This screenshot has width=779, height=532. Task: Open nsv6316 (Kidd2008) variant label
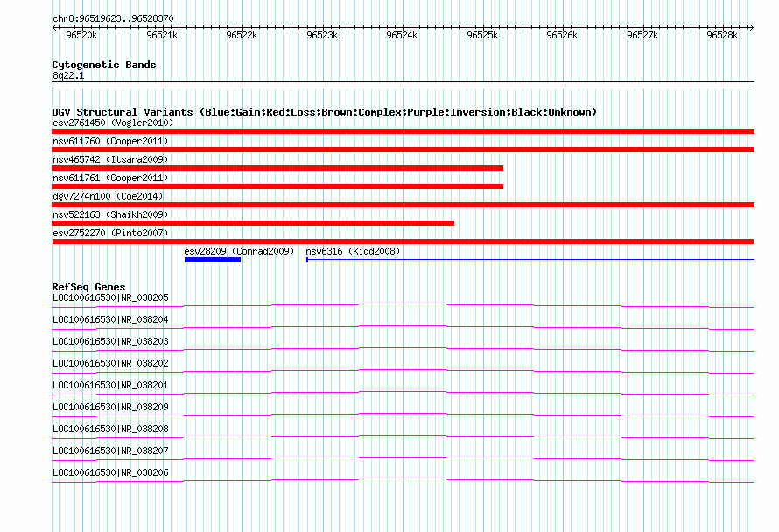click(353, 251)
